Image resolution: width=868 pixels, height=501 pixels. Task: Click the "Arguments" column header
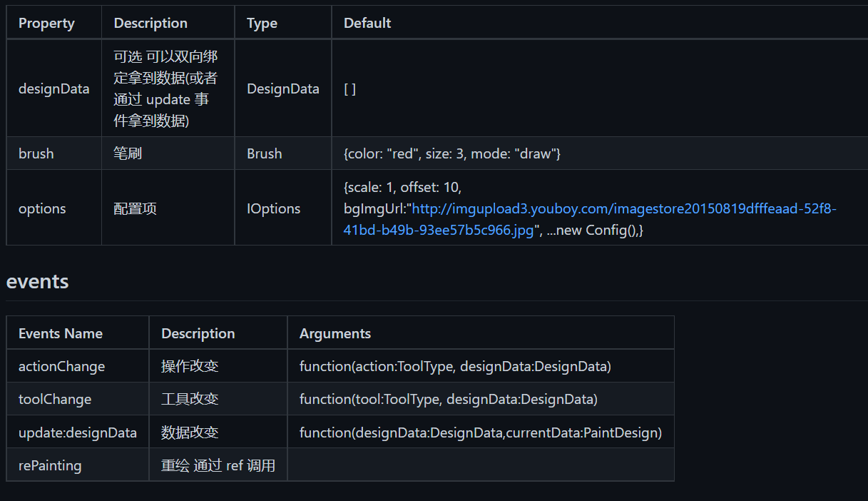tap(335, 333)
